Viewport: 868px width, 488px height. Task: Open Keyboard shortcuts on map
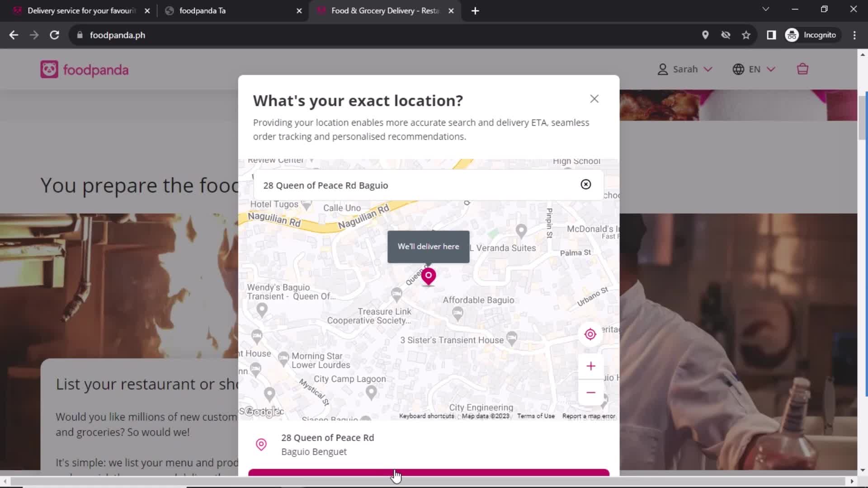426,416
